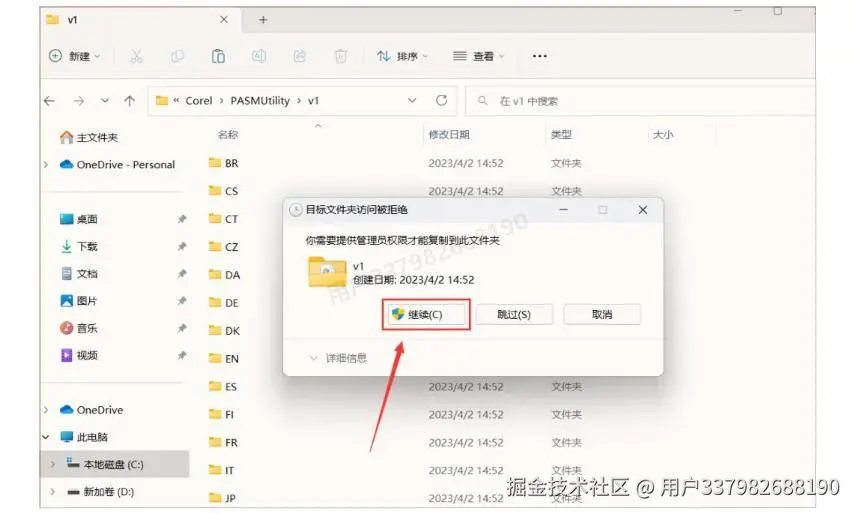The height and width of the screenshot is (514, 855).
Task: Expand 本地磁盘 (C:) tree node
Action: (x=53, y=464)
